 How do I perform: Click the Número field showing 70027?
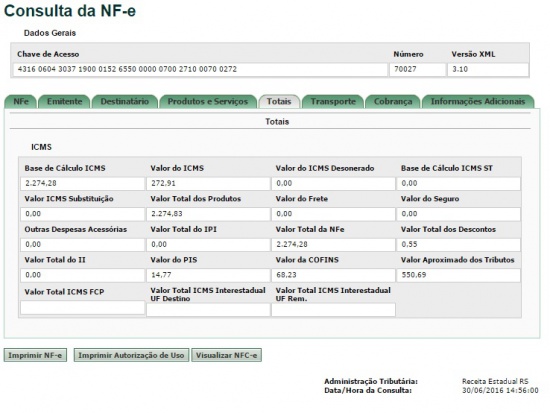pos(417,69)
